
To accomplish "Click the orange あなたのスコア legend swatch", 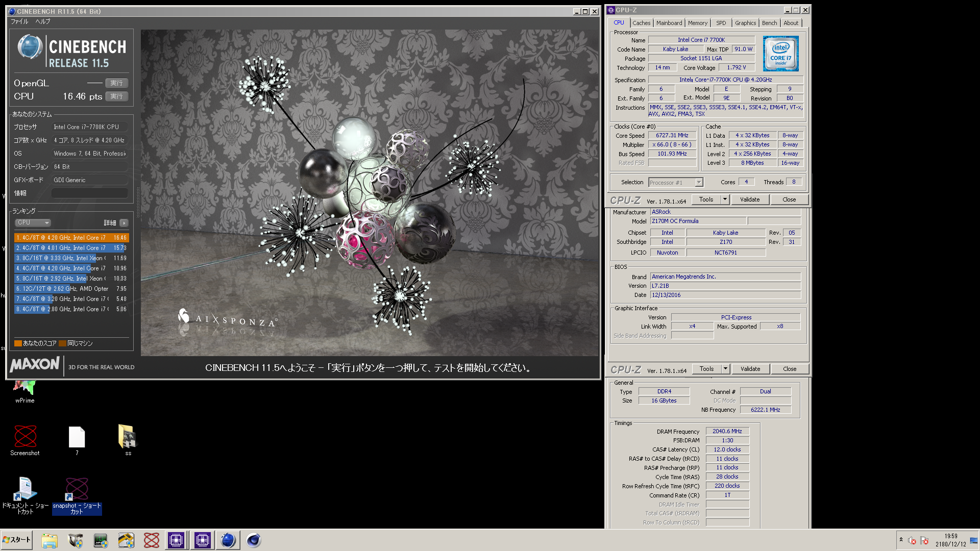I will [x=18, y=343].
